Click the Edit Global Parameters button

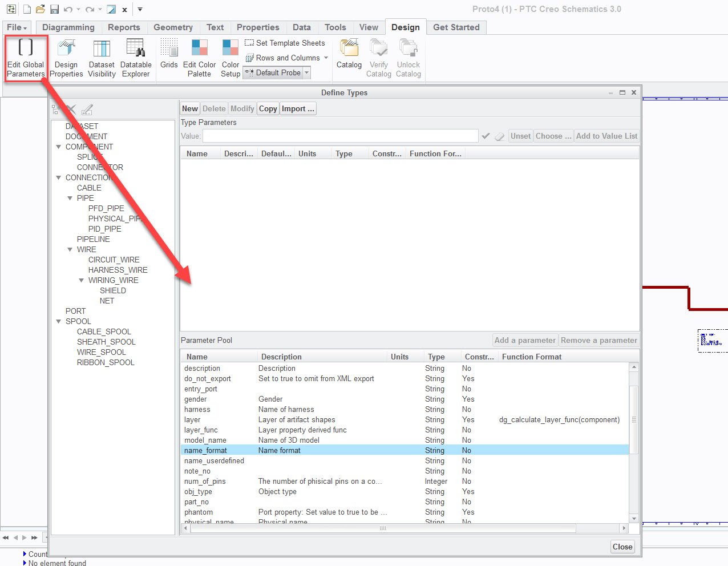pyautogui.click(x=26, y=58)
